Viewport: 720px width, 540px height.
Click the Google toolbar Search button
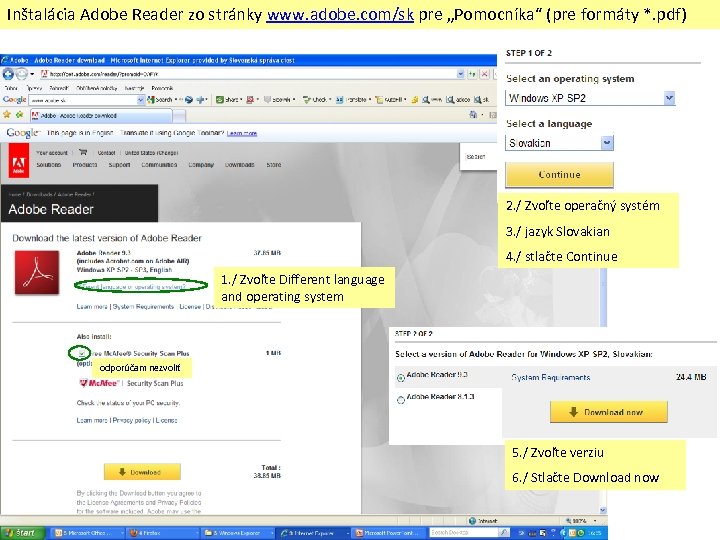tap(160, 99)
